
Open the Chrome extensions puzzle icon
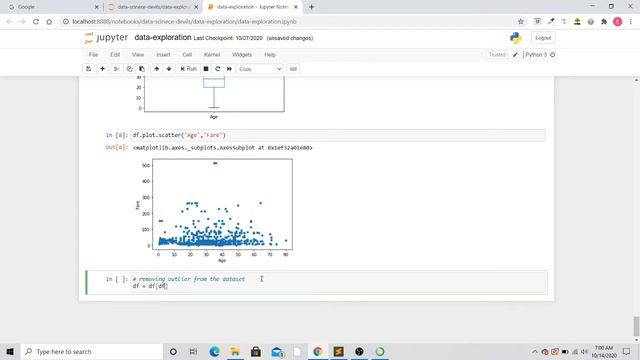click(x=604, y=22)
